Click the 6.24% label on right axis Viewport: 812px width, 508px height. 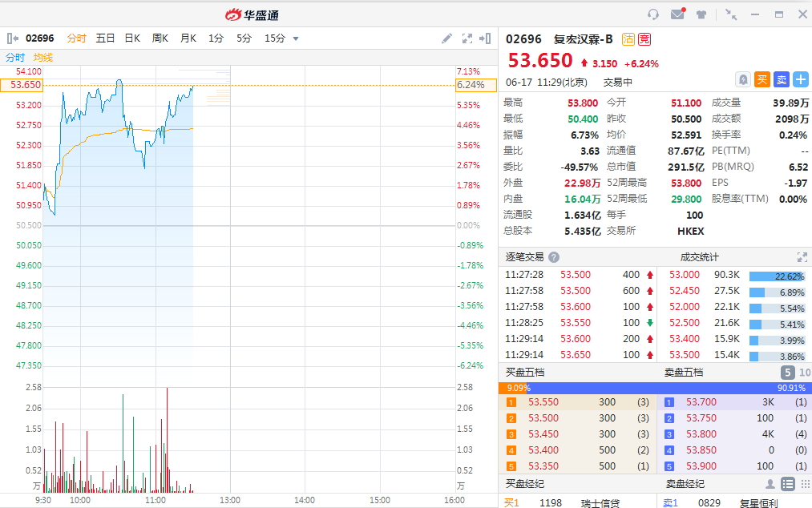click(476, 85)
